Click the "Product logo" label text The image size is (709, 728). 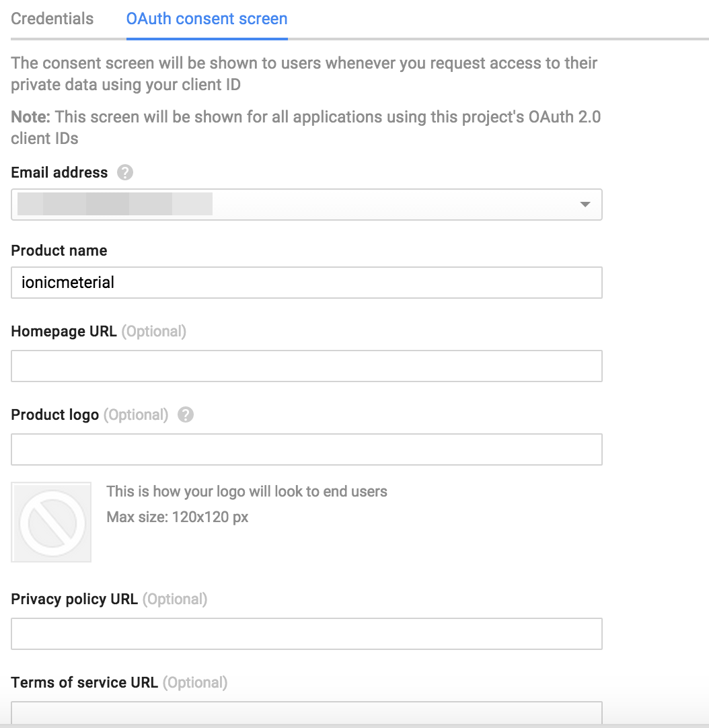[x=55, y=415]
